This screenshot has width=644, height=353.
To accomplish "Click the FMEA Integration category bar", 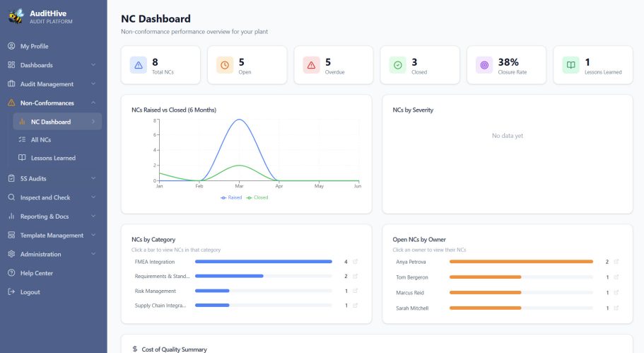I will [x=263, y=261].
